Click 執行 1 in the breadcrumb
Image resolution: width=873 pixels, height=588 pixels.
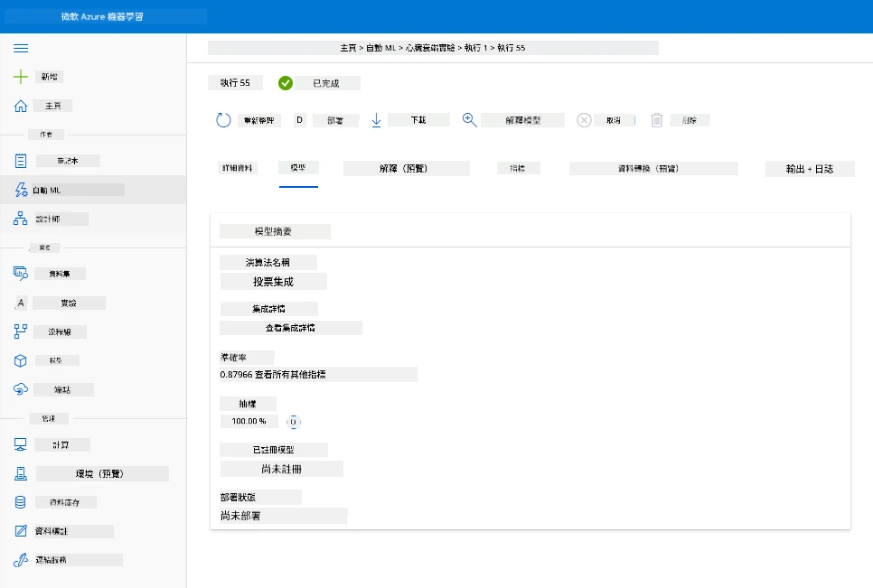point(476,48)
